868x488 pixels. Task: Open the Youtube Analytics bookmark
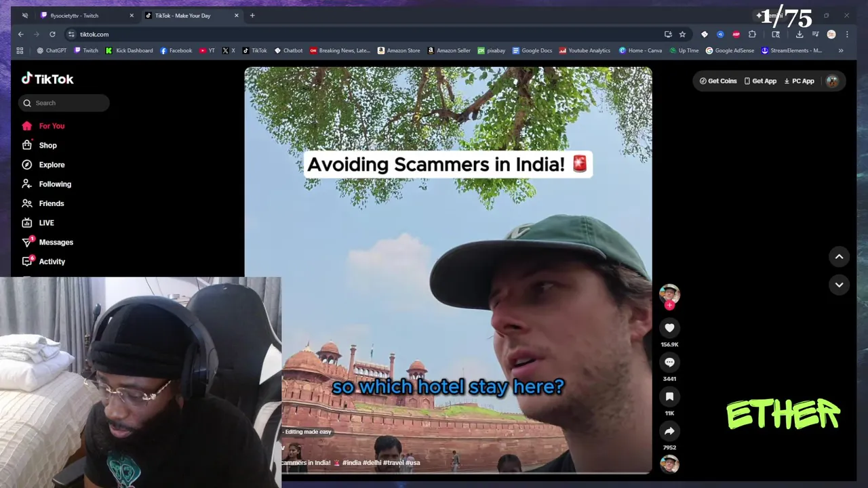585,51
